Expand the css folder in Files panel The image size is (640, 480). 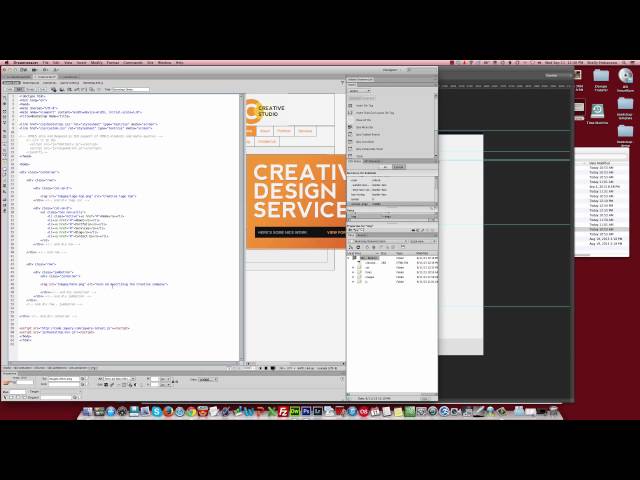(x=353, y=268)
